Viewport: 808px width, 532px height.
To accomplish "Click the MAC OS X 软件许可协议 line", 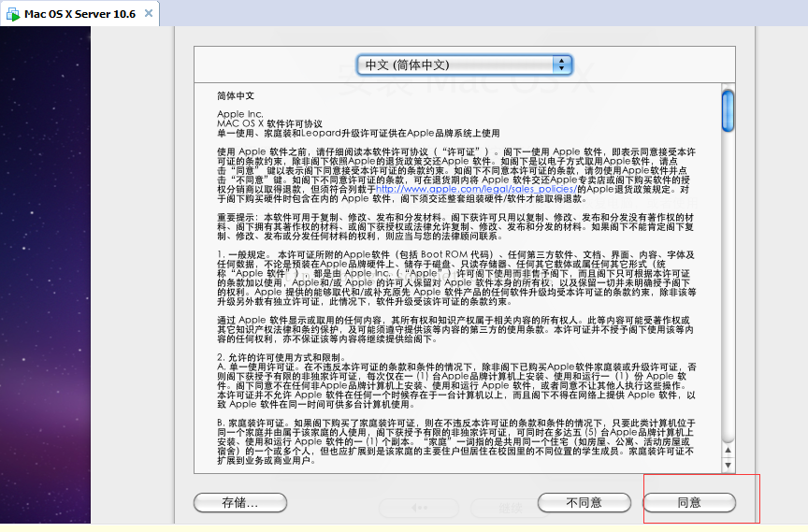I will point(269,123).
